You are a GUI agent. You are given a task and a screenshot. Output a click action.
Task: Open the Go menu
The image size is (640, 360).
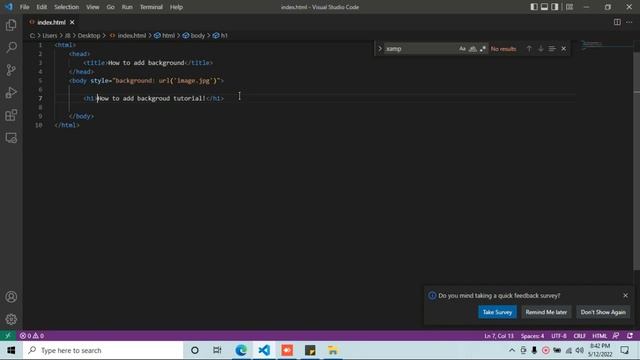(110, 7)
